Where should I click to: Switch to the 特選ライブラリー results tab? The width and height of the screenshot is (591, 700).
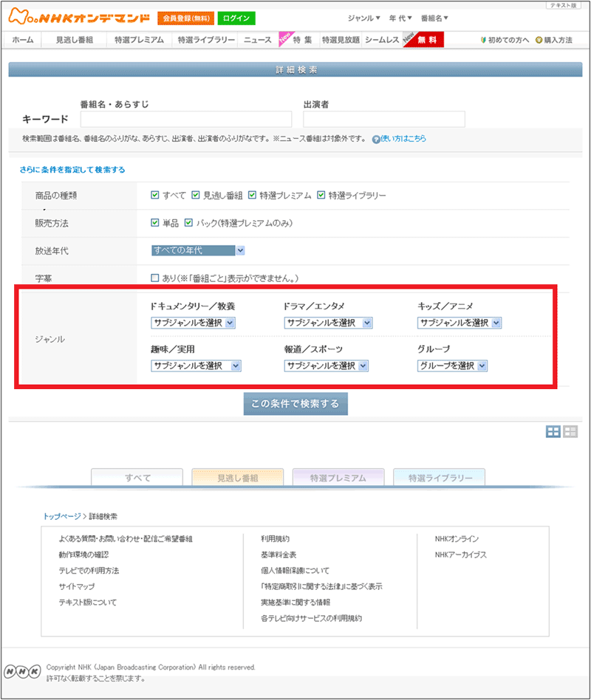[440, 477]
